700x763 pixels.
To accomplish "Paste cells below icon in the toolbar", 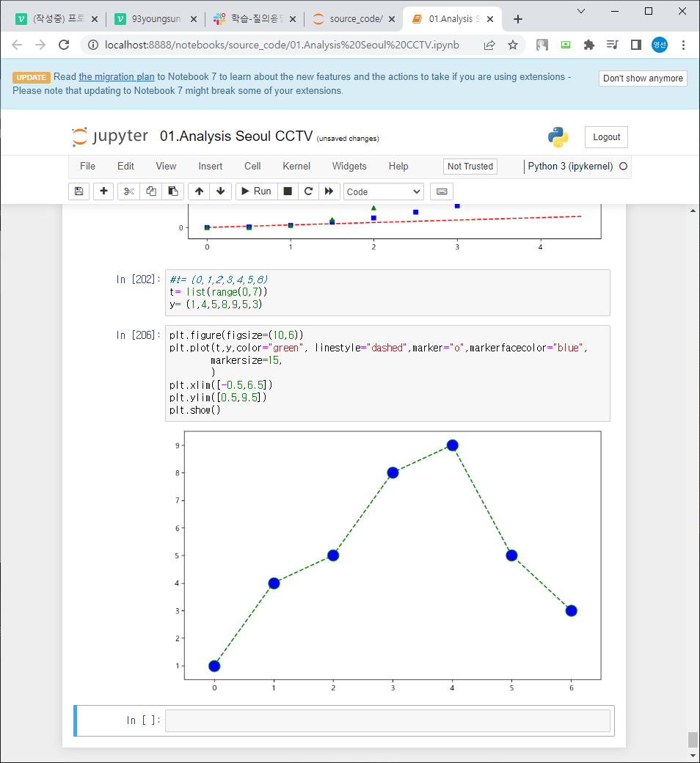I will coord(173,191).
